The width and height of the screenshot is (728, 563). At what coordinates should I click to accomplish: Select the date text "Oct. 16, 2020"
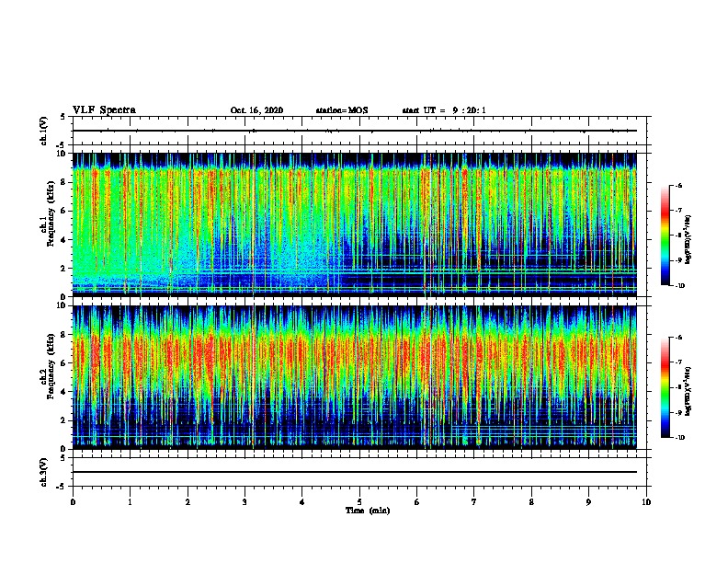click(256, 110)
